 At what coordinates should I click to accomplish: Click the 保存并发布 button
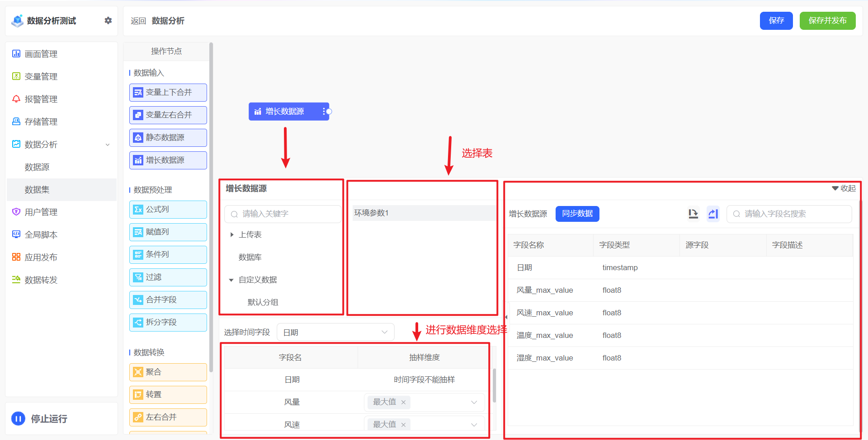click(x=827, y=20)
